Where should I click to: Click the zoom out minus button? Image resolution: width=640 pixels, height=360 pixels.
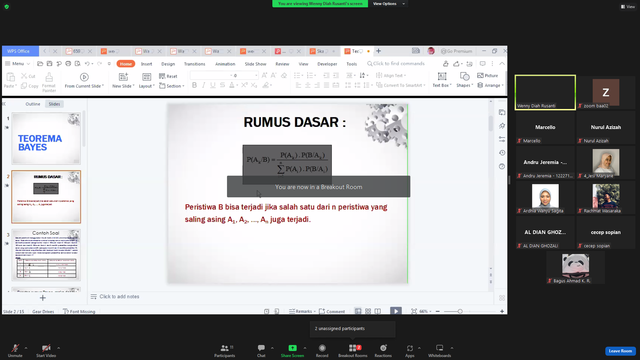tap(438, 311)
